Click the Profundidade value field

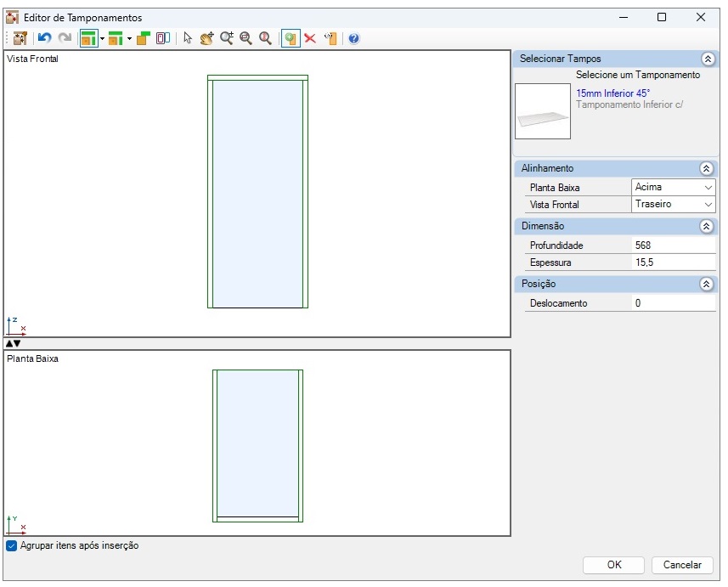[673, 246]
